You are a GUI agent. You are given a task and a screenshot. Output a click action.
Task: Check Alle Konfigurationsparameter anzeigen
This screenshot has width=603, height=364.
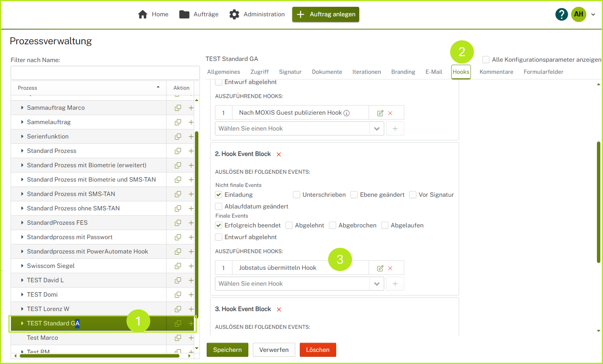[486, 60]
